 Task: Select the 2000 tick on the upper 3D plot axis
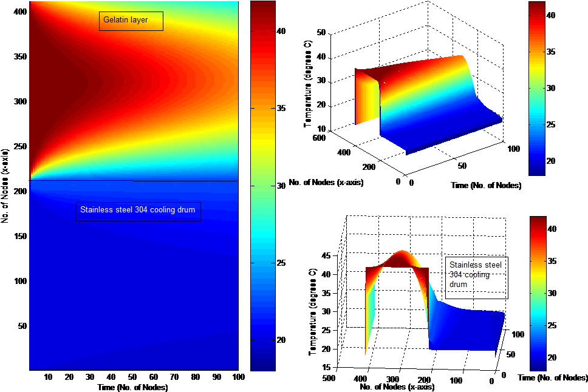[x=370, y=167]
